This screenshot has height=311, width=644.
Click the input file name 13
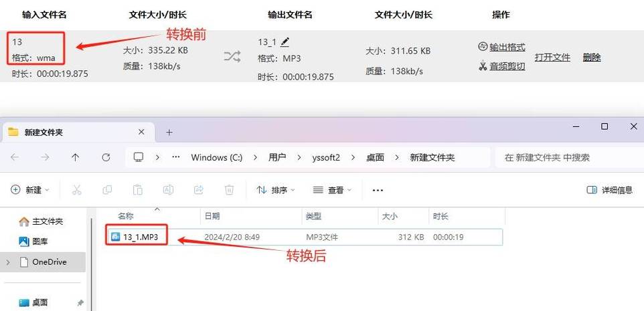[x=17, y=42]
